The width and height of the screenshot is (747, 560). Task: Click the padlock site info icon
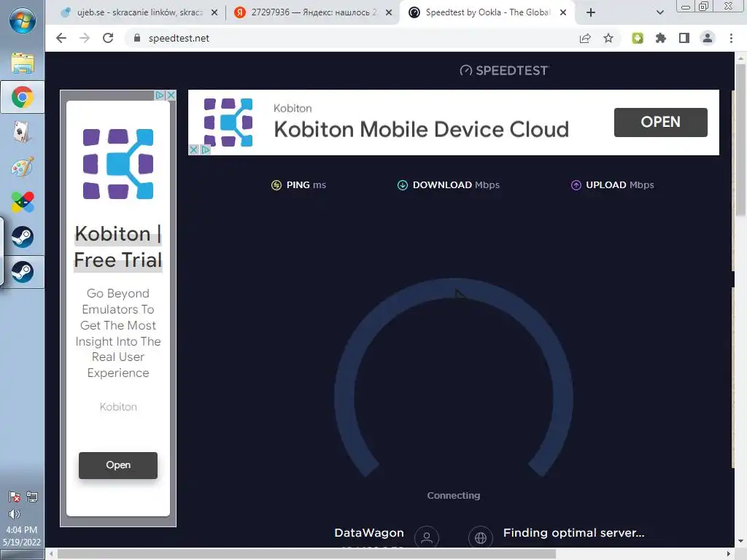(137, 38)
